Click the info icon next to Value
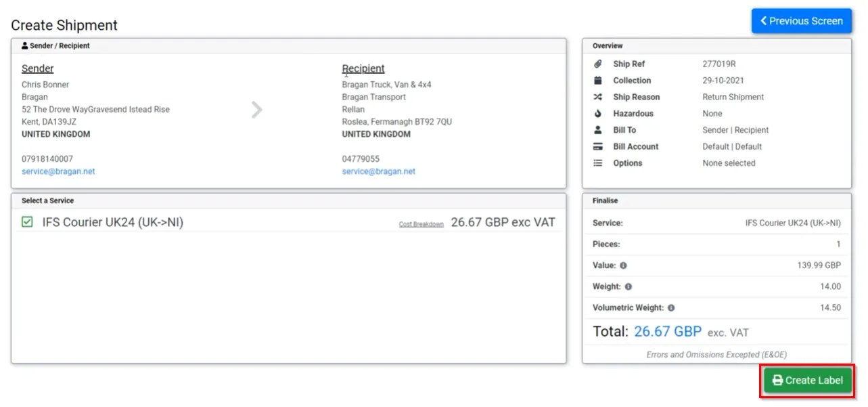The height and width of the screenshot is (407, 868). [x=623, y=266]
